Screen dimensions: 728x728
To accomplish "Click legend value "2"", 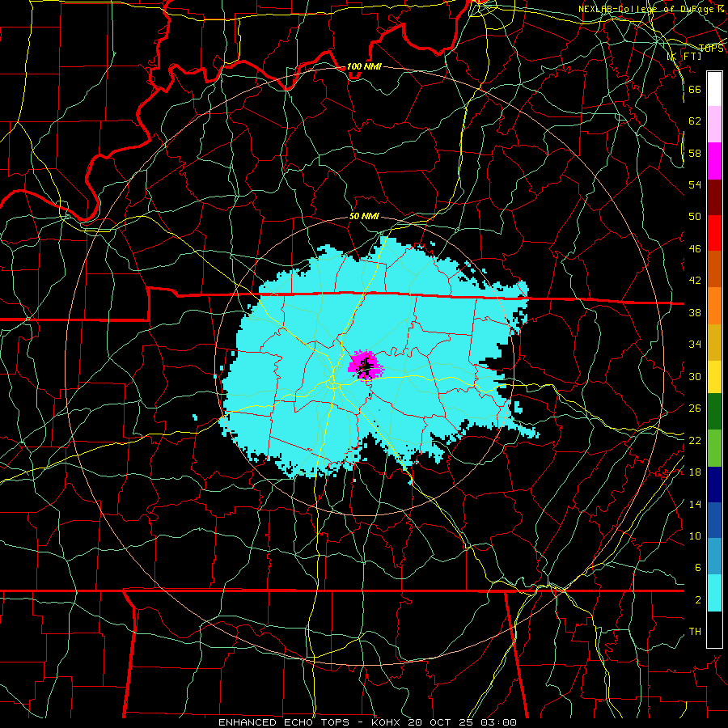I will coord(697,599).
